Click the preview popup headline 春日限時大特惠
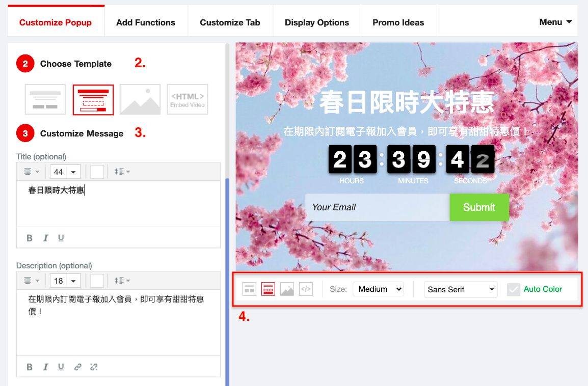 [x=407, y=102]
